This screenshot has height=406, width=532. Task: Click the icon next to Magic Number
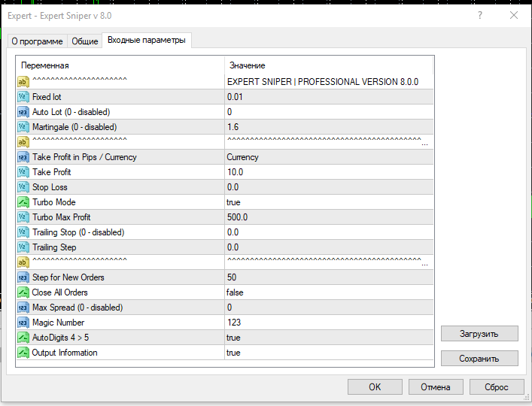coord(23,323)
